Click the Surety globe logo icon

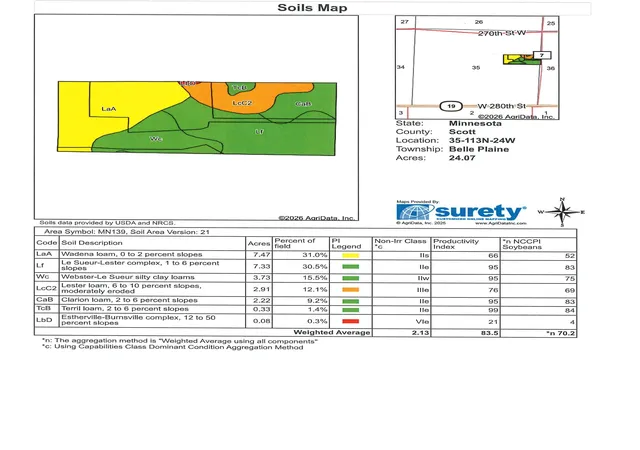(x=414, y=212)
